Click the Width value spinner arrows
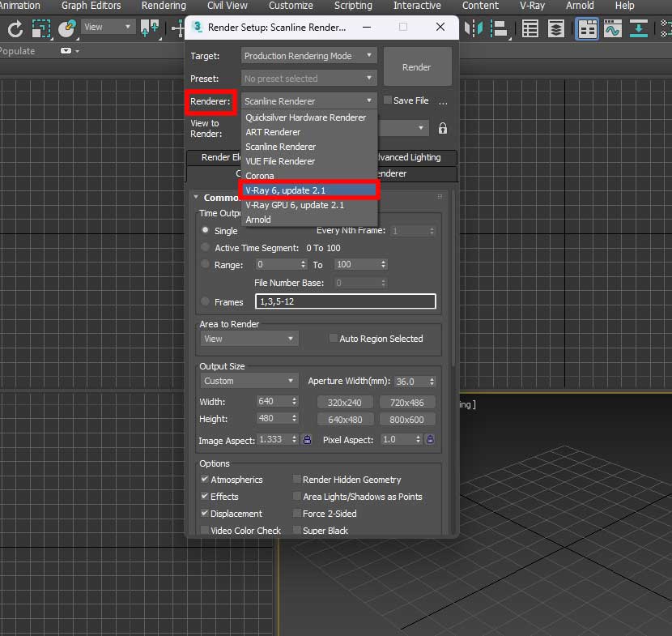 (294, 401)
